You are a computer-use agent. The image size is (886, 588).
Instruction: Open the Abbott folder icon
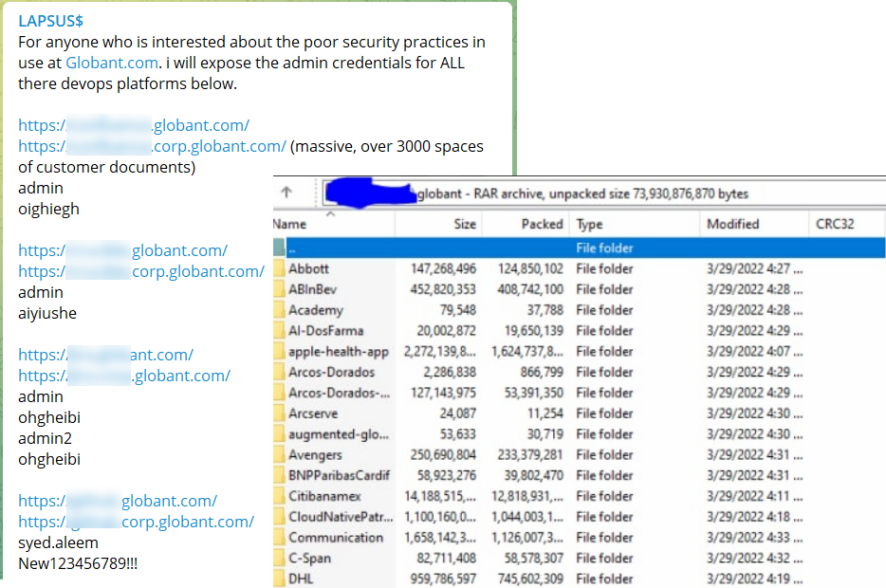tap(279, 268)
